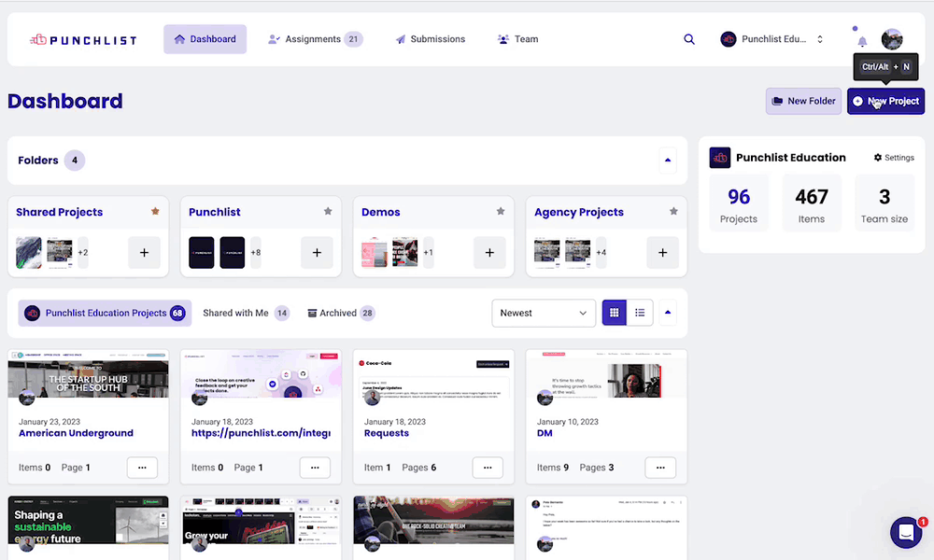Open DM project options menu
Viewport: 934px width, 560px height.
(660, 468)
